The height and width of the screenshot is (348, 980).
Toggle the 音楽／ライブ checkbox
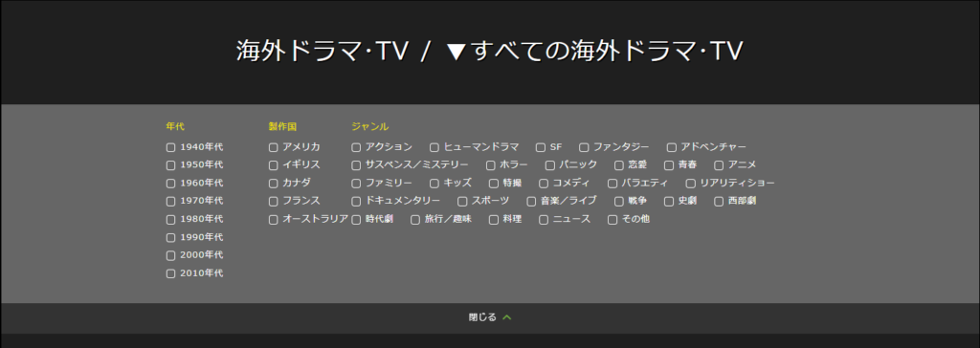(531, 202)
